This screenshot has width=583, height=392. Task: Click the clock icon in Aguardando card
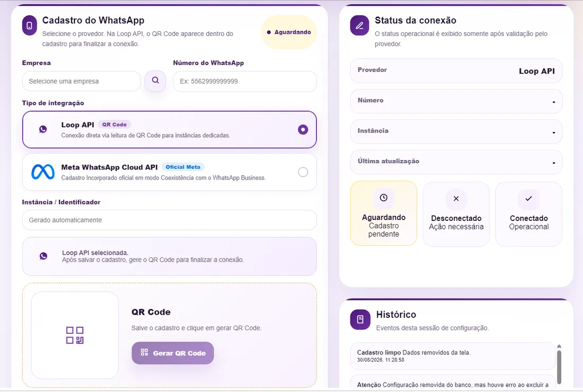(384, 198)
